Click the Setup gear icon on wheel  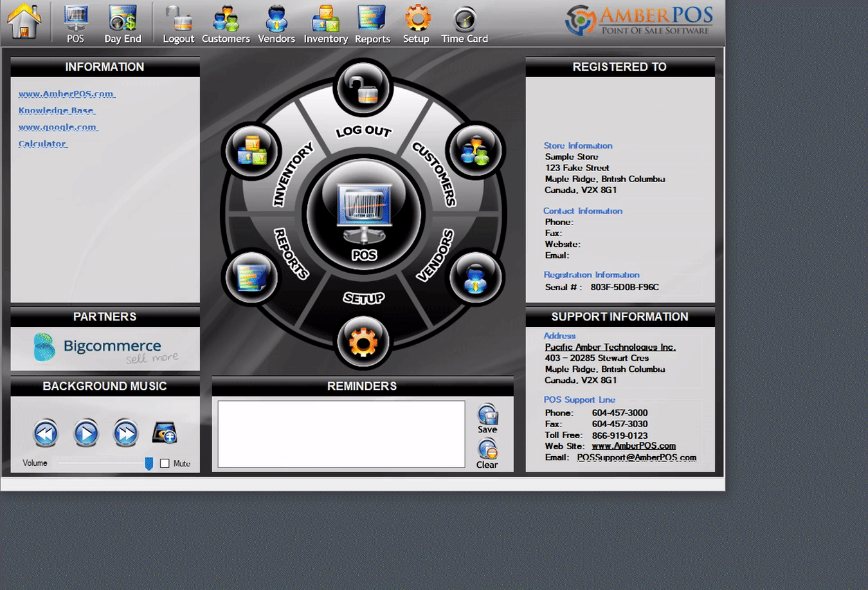point(363,342)
